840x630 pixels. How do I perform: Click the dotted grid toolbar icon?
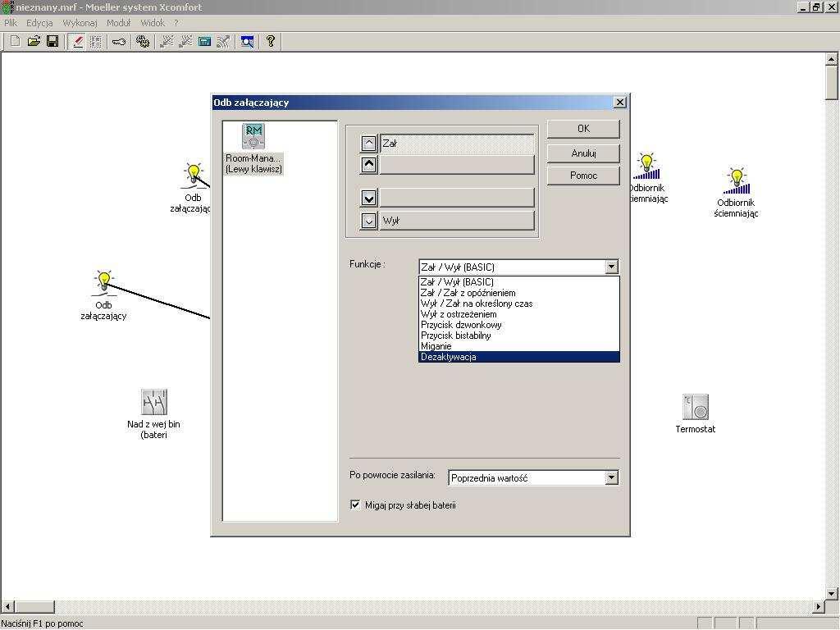pos(96,41)
